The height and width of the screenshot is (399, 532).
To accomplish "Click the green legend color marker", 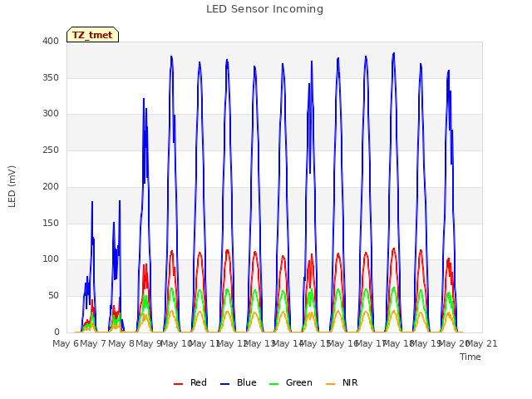I will point(273,384).
